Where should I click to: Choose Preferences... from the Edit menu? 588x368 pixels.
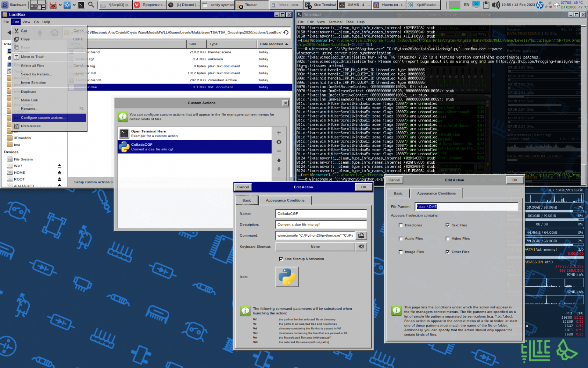[x=32, y=126]
